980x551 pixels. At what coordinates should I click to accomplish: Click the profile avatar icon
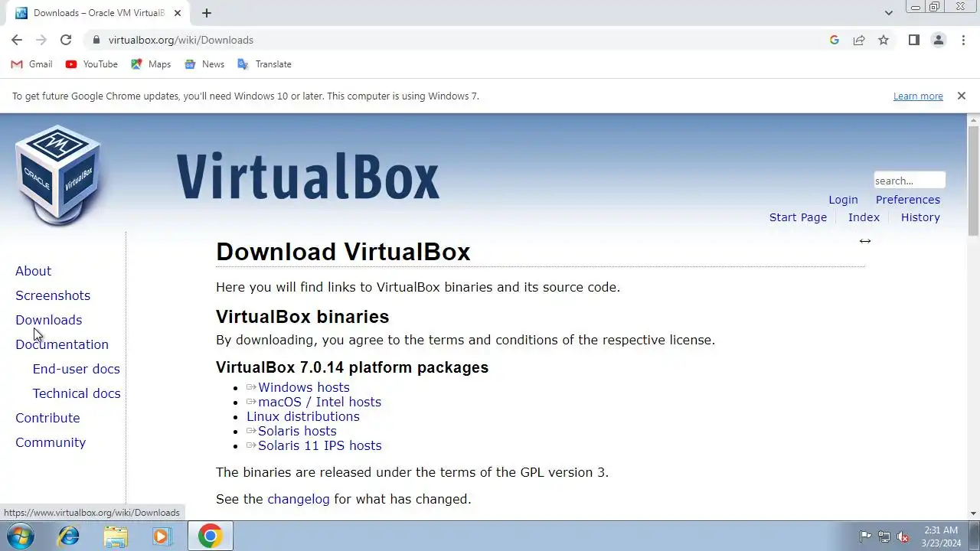938,40
